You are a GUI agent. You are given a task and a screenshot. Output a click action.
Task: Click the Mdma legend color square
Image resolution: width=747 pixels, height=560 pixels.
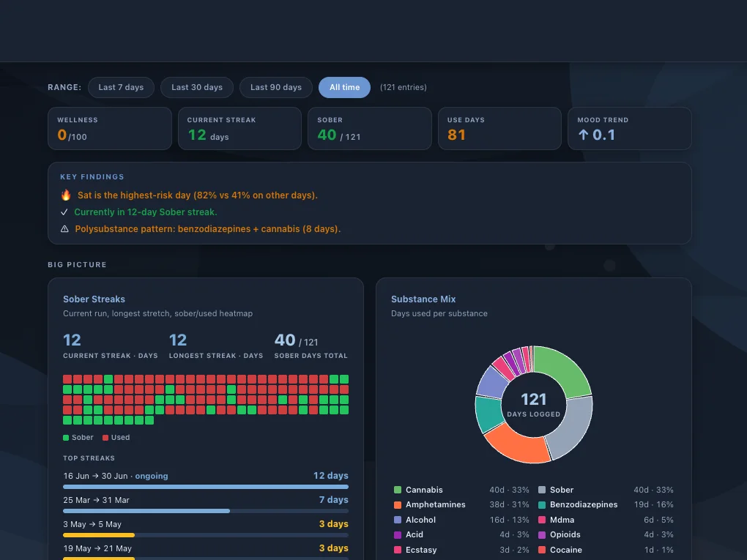pyautogui.click(x=542, y=520)
